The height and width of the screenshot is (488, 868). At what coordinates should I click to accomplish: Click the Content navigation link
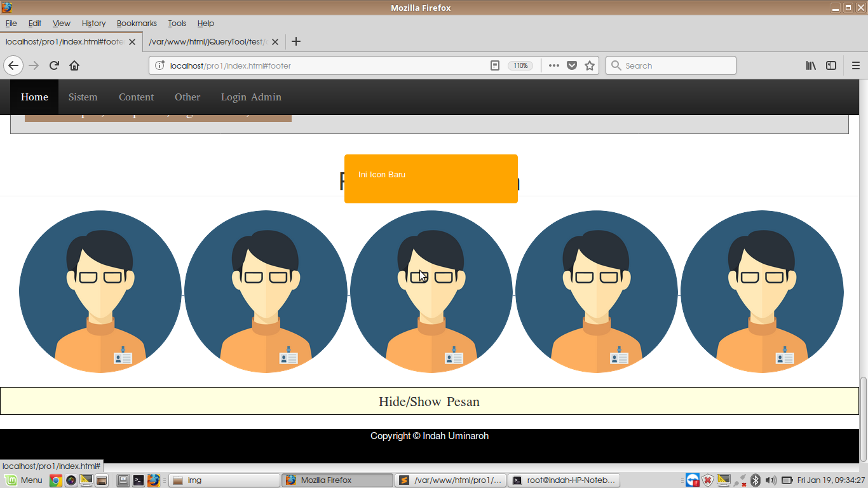[x=136, y=97]
